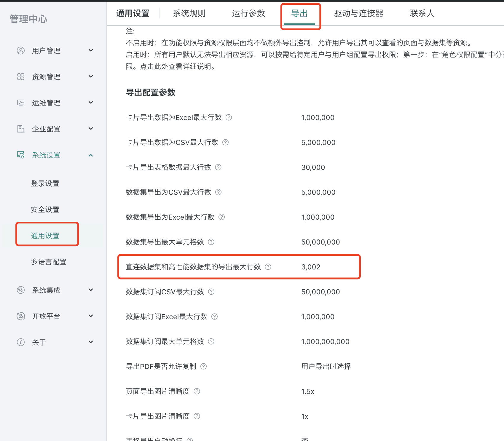Open the 系统规则 tab
The height and width of the screenshot is (441, 504).
[x=189, y=13]
